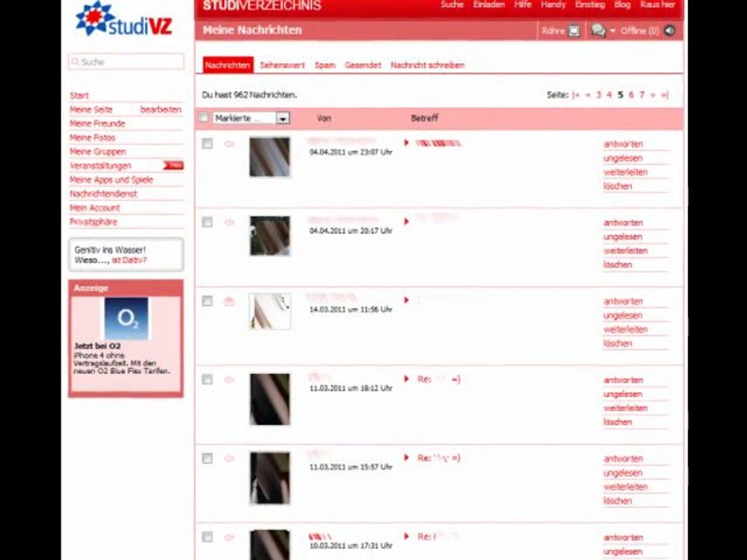Open Mein Account in sidebar
747x560 pixels.
[95, 208]
